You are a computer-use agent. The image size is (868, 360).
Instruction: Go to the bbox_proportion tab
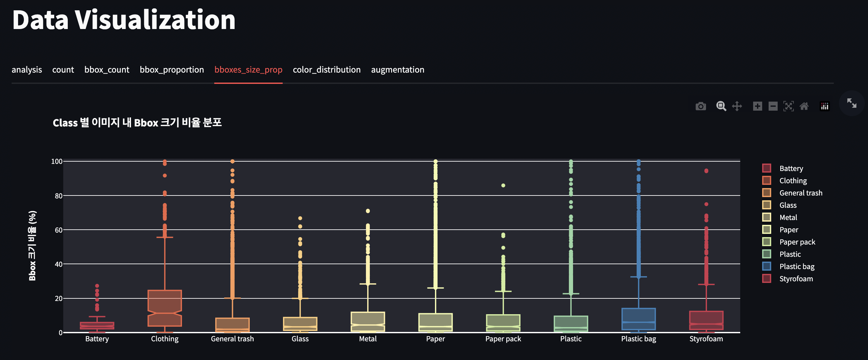172,70
